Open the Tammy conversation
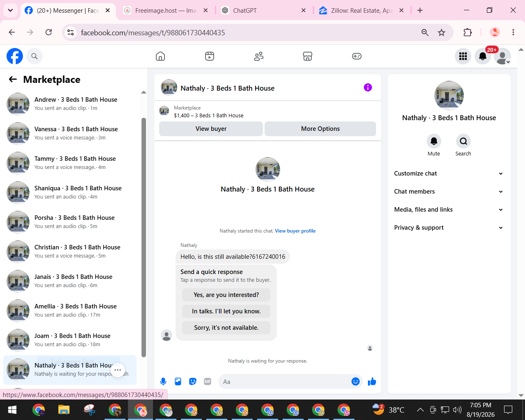The width and height of the screenshot is (525, 420). point(71,163)
